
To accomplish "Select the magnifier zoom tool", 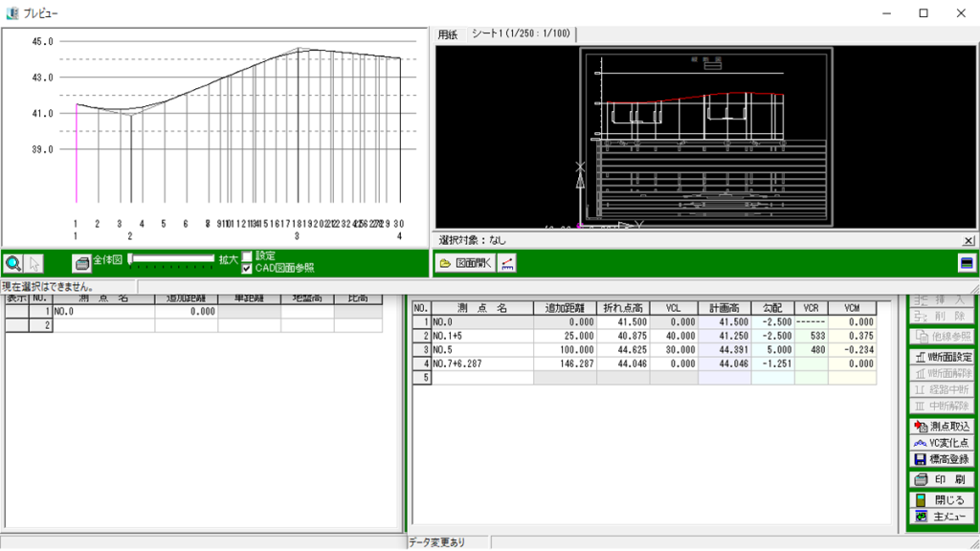I will click(14, 263).
